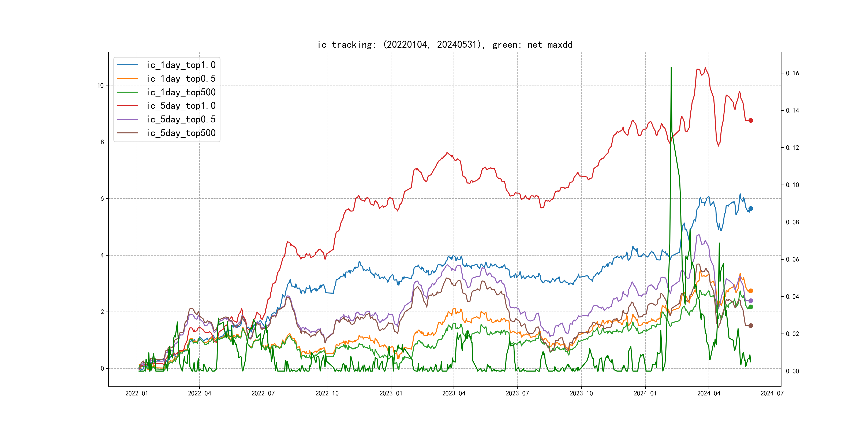
Task: Click the 2022-04 x-axis tick label
Action: pos(200,393)
